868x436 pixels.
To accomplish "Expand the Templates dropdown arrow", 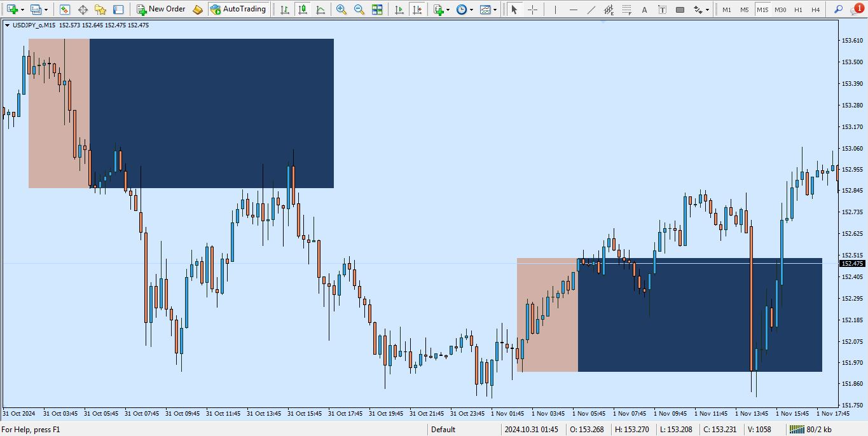I will pyautogui.click(x=495, y=10).
